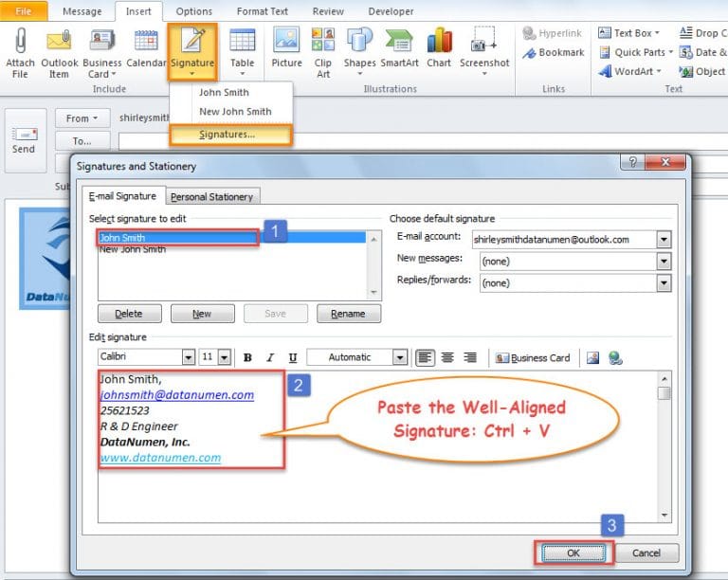
Task: Insert an Object from Text group
Action: [702, 71]
